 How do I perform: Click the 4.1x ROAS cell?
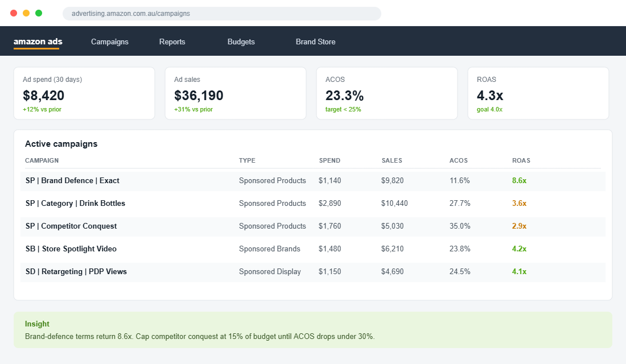tap(519, 271)
